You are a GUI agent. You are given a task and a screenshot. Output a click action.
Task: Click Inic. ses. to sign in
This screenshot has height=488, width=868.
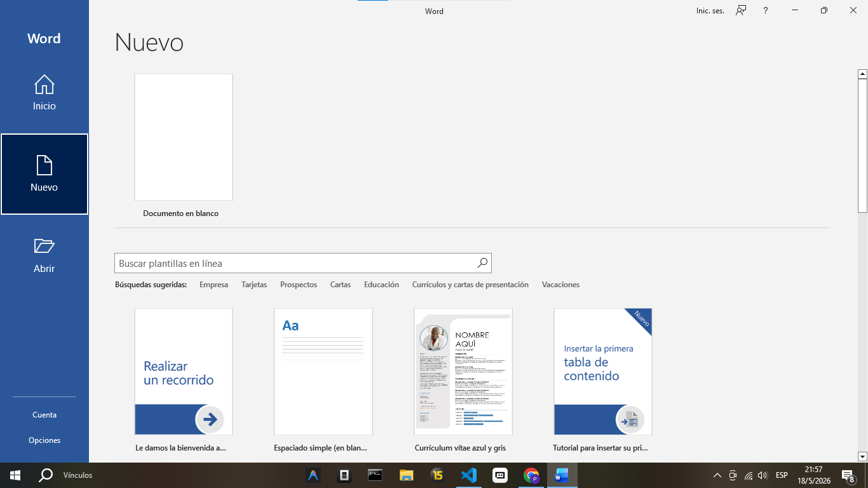(x=710, y=11)
